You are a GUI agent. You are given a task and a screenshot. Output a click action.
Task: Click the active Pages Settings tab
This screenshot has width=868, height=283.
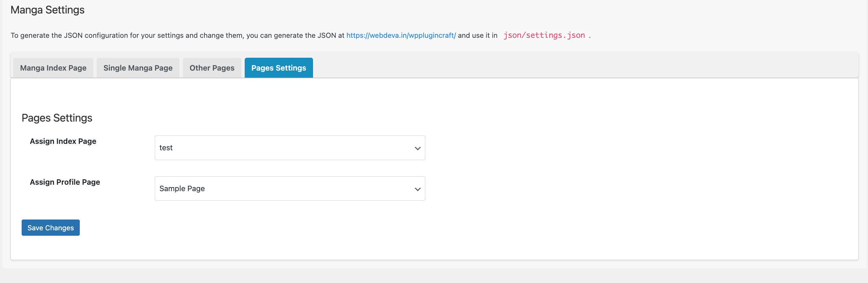(x=279, y=68)
